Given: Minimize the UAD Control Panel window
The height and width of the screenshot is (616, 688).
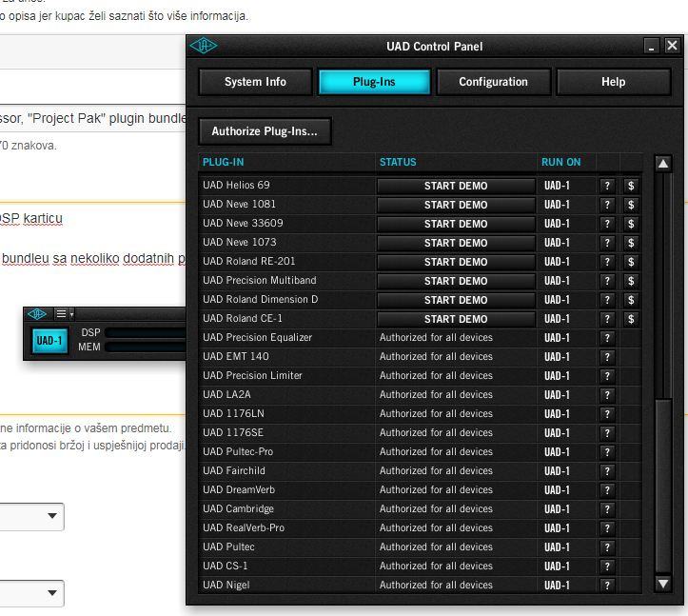Looking at the screenshot, I should pos(652,46).
